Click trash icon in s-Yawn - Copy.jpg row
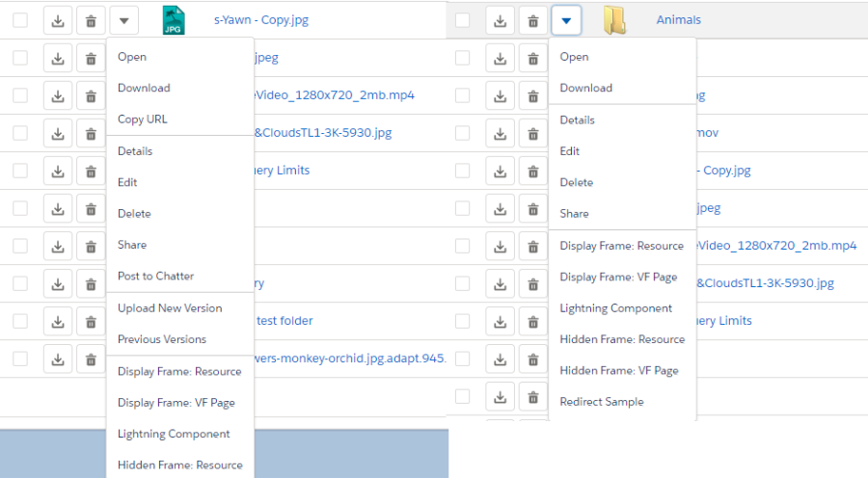Screen dimensions: 868x478 tap(91, 20)
